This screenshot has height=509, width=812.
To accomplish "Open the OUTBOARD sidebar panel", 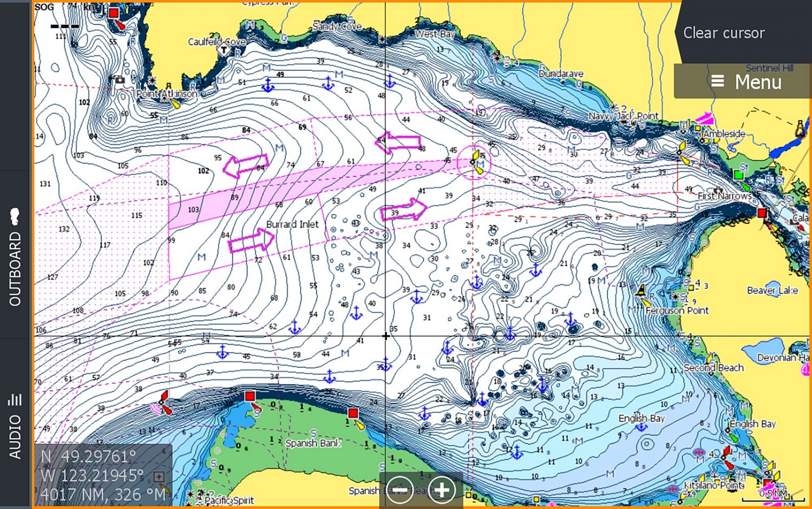I will click(15, 255).
